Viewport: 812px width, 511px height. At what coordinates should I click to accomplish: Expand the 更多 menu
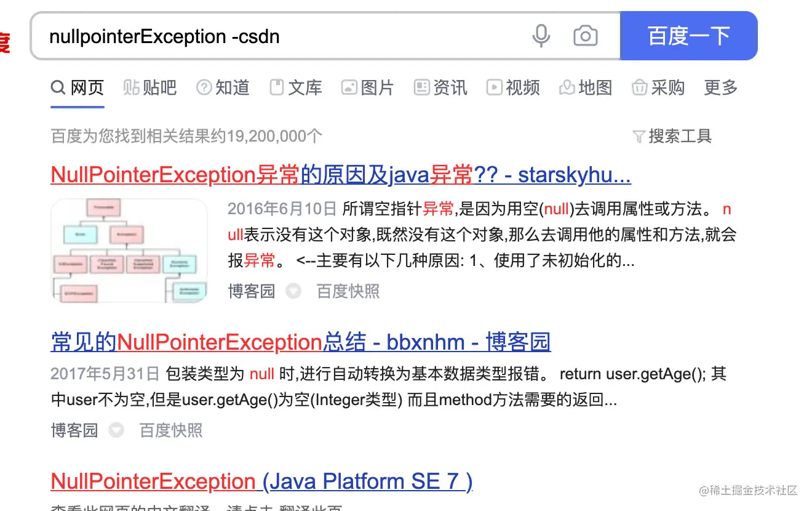coord(720,87)
